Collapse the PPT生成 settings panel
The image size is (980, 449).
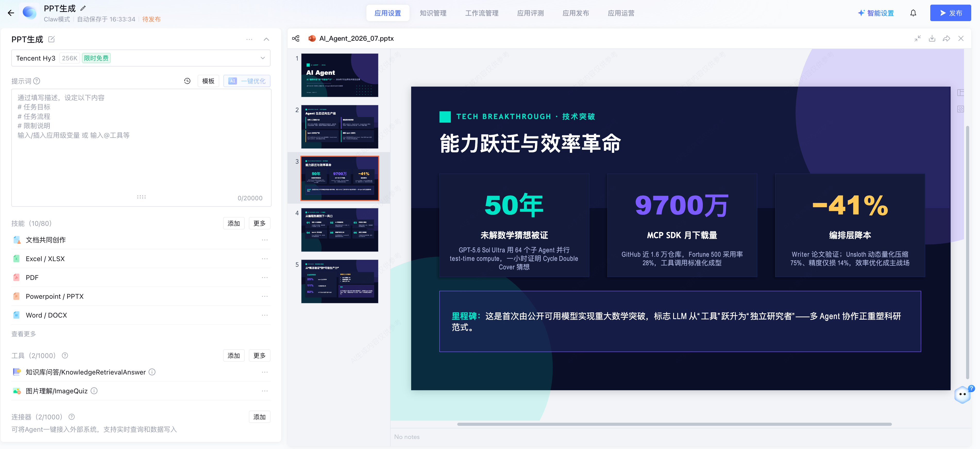click(x=266, y=39)
